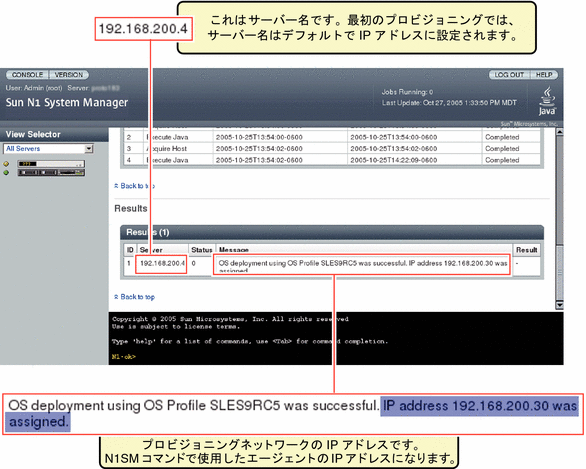Click the yellow status indicator icon
The height and width of the screenshot is (469, 586).
tap(6, 164)
